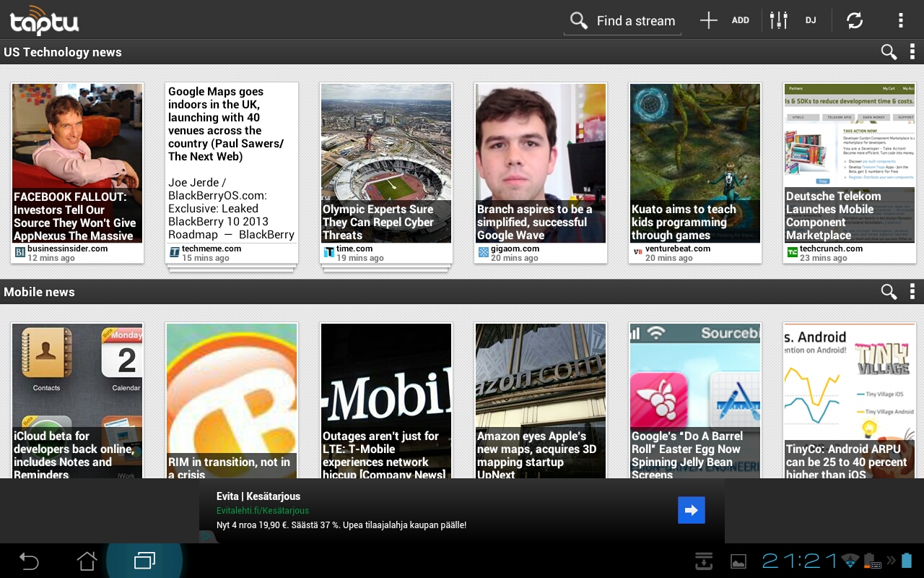Click the blue arrow button in ad
The image size is (924, 578).
(x=692, y=511)
